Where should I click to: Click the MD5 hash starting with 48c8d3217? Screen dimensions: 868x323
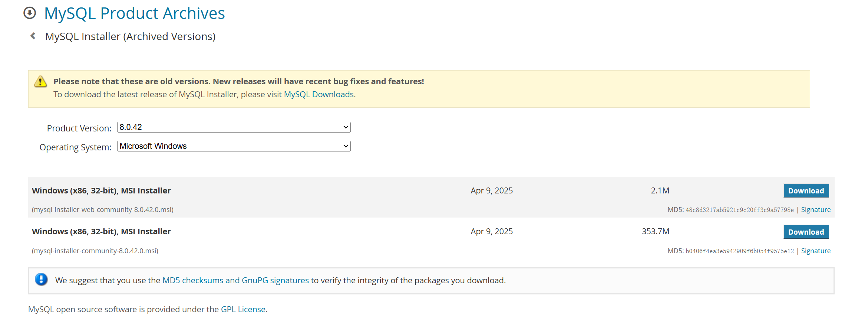(x=739, y=210)
